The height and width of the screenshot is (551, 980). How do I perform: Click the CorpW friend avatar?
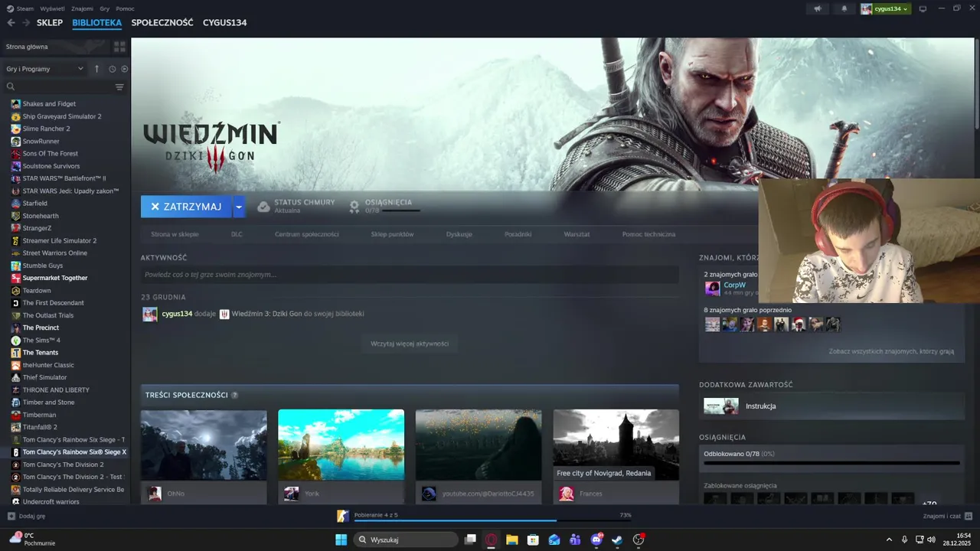(712, 289)
